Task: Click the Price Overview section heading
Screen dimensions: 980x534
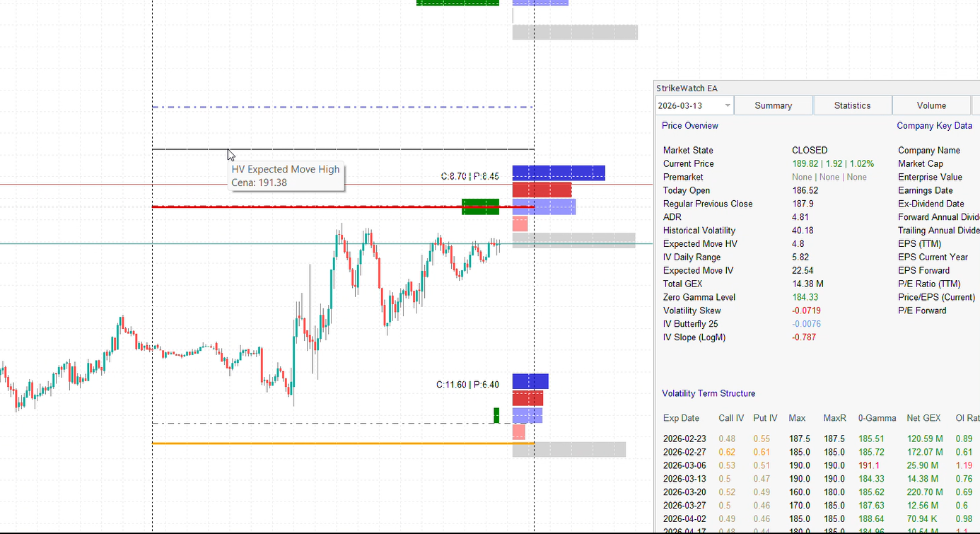Action: [689, 126]
